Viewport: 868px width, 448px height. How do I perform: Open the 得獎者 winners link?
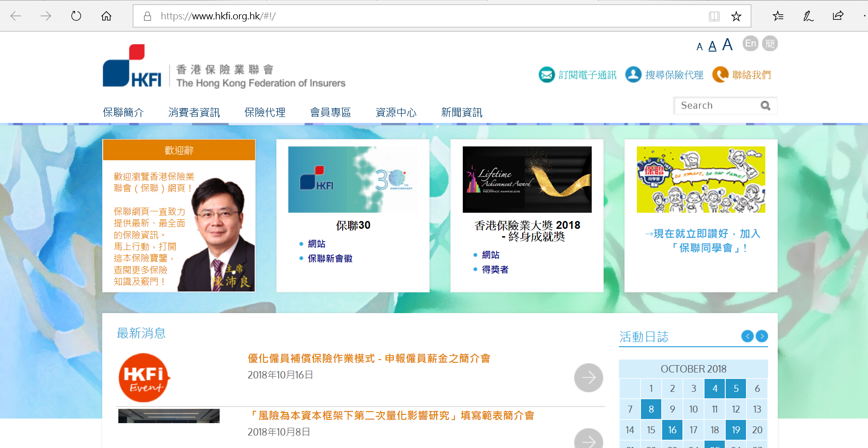point(495,270)
